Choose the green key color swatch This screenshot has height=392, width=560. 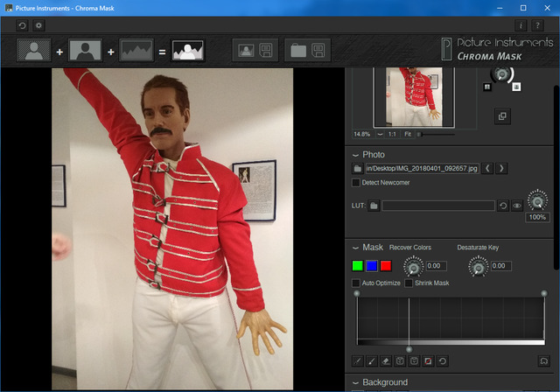357,266
